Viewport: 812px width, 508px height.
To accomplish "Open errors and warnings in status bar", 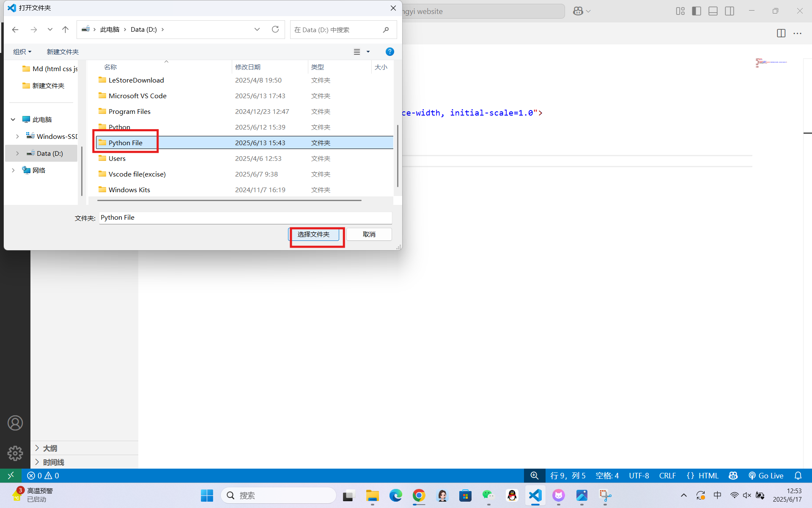I will click(x=43, y=475).
